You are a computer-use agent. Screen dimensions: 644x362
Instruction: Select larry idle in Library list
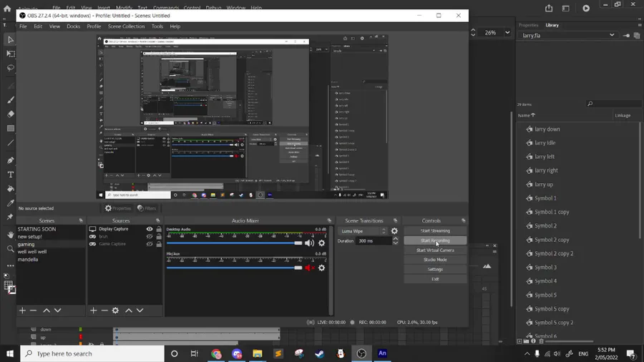[545, 143]
